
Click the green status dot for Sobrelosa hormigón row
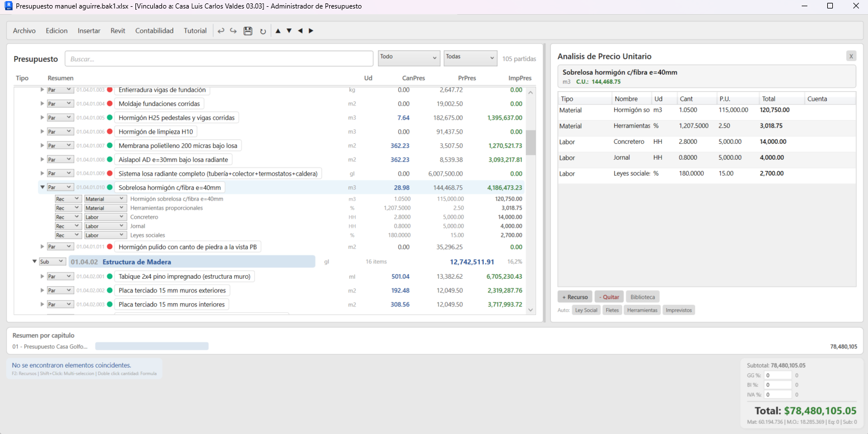point(110,187)
